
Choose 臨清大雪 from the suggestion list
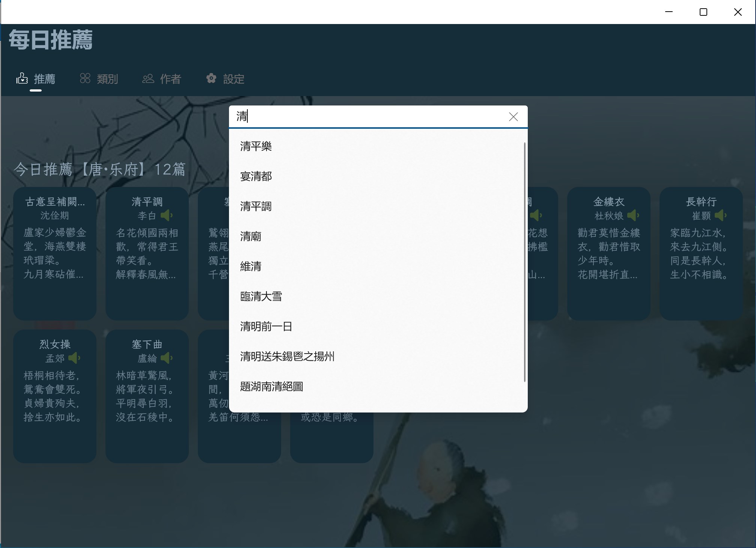coord(261,297)
